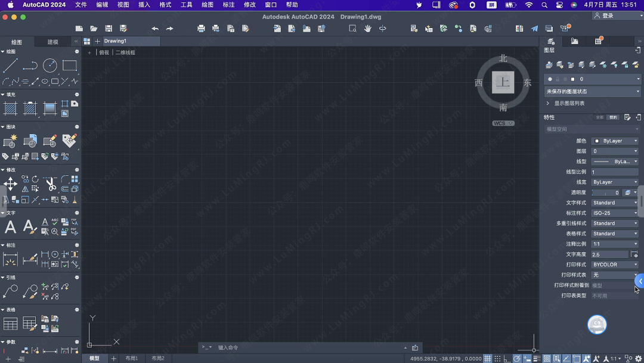644x363 pixels.
Task: Expand 显示图层列表 section
Action: coord(548,103)
